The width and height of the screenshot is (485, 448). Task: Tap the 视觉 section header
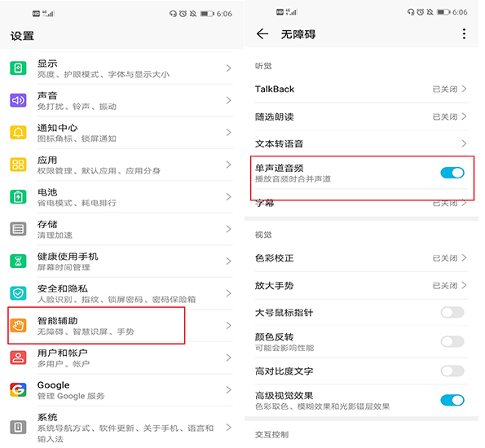pyautogui.click(x=263, y=235)
